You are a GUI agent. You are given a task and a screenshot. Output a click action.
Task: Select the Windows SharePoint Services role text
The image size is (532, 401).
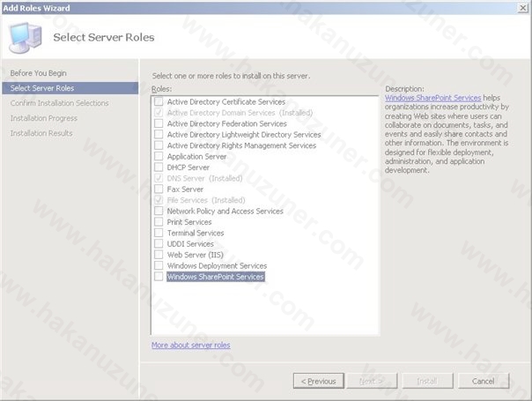click(x=216, y=277)
